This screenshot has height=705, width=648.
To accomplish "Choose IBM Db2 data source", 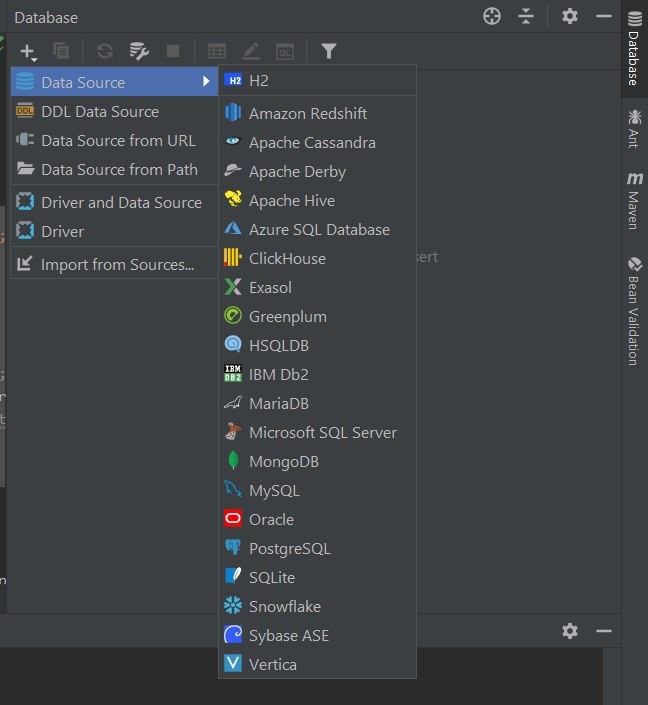I will pos(317,375).
